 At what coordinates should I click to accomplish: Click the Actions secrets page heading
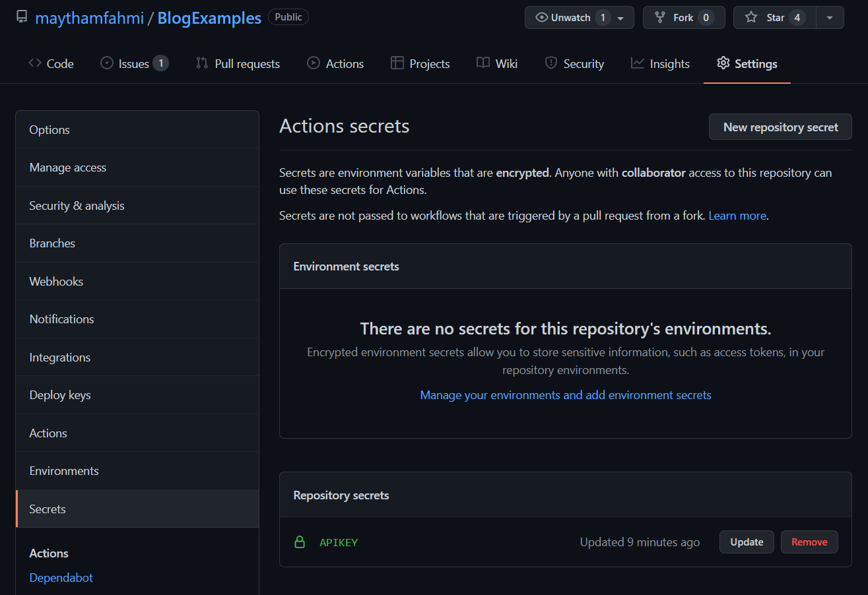point(345,126)
